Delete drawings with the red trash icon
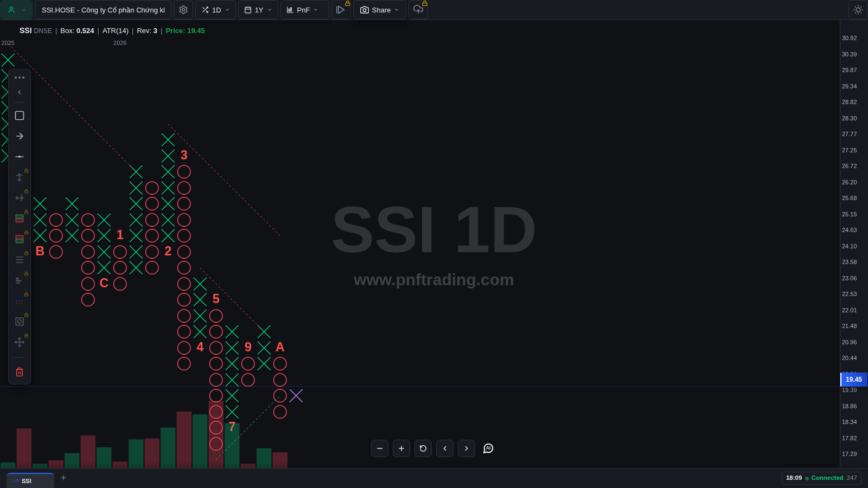Viewport: 868px width, 488px height. (20, 372)
